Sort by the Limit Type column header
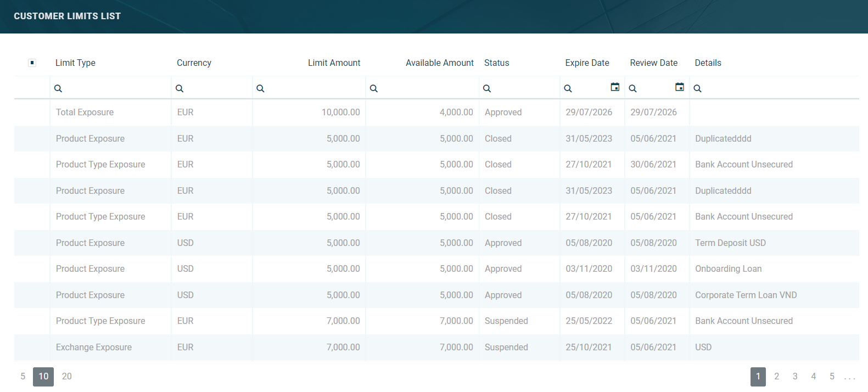 (75, 63)
